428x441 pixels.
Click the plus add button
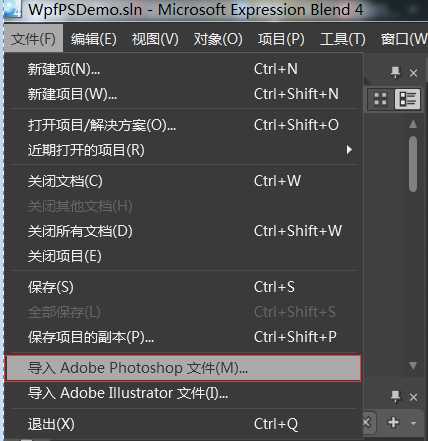393,423
